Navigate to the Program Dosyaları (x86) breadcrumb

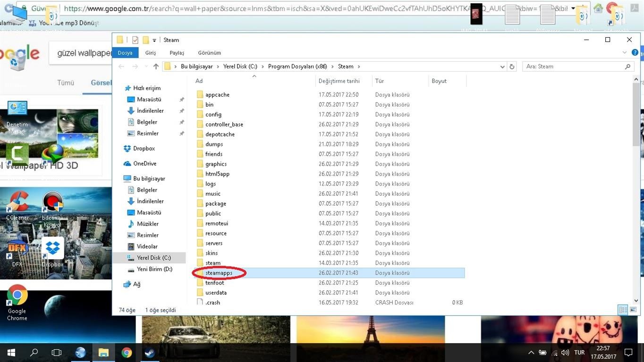click(297, 67)
